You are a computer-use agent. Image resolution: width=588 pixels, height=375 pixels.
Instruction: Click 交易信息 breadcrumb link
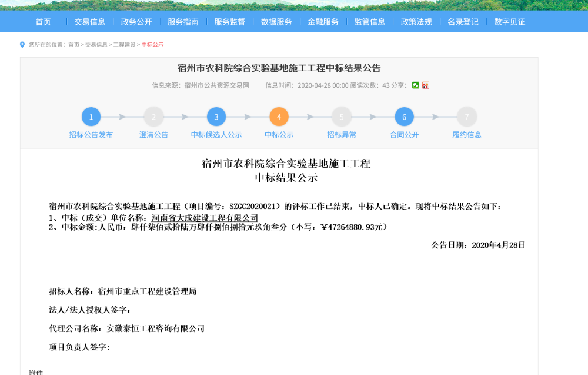[96, 45]
